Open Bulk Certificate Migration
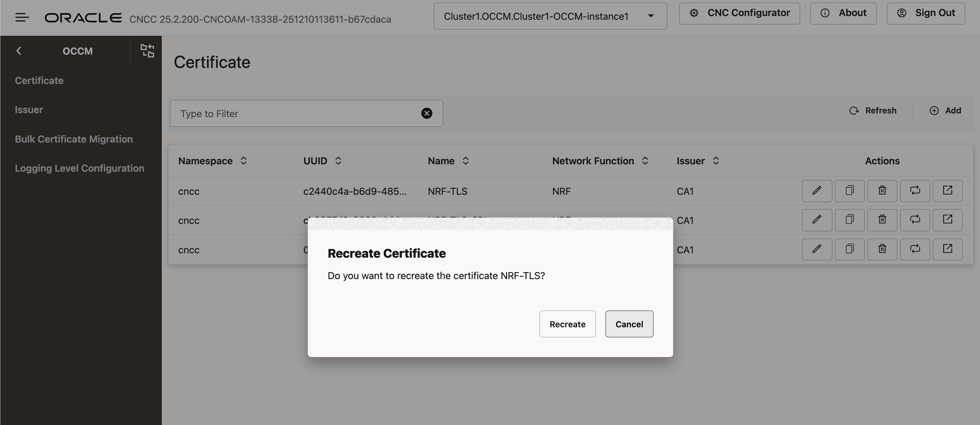Screen dimensions: 980x425 click(74, 139)
